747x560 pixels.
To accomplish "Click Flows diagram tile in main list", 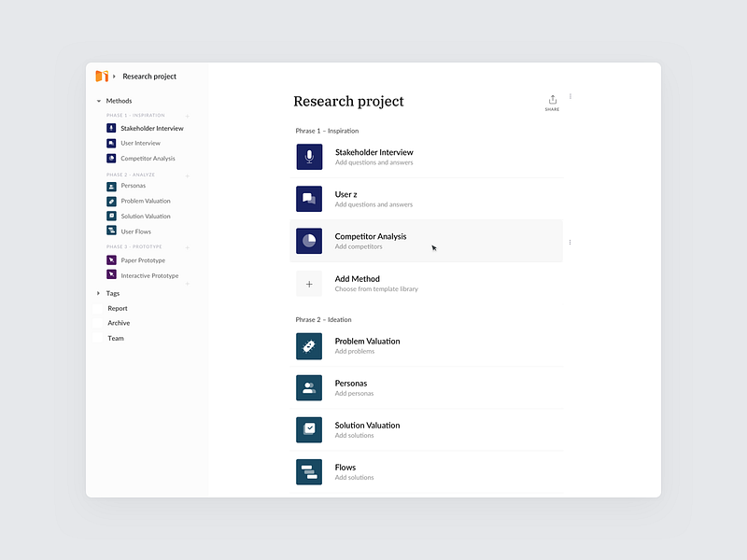I will pos(309,472).
